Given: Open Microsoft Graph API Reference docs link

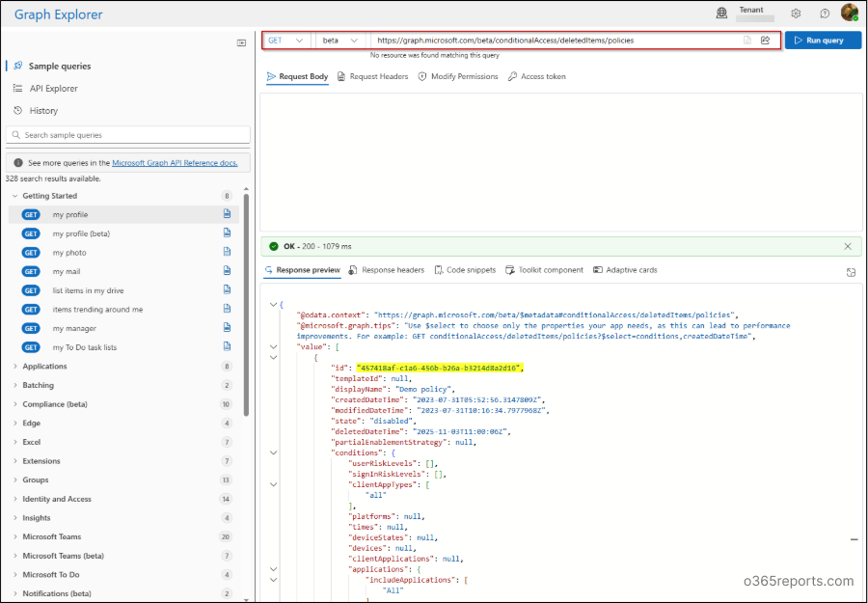Looking at the screenshot, I should click(x=175, y=163).
